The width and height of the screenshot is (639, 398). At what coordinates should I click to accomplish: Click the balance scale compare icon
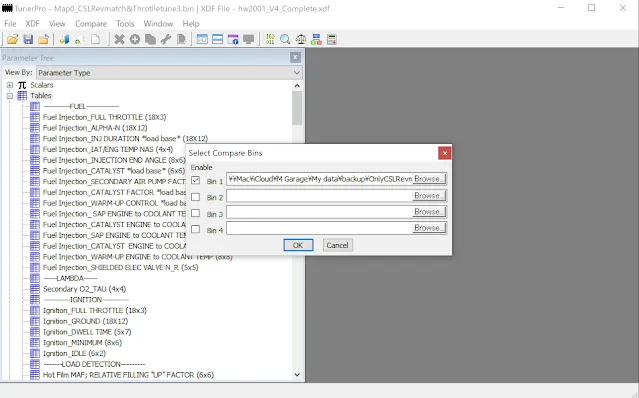click(x=301, y=39)
